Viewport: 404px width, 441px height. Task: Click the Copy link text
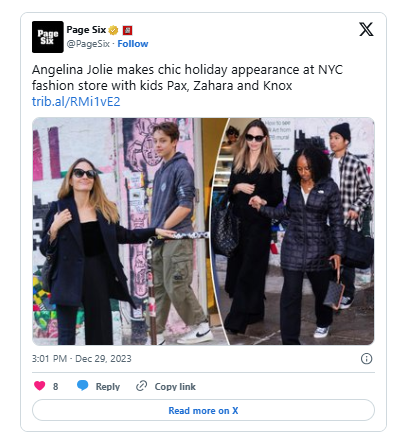[175, 386]
